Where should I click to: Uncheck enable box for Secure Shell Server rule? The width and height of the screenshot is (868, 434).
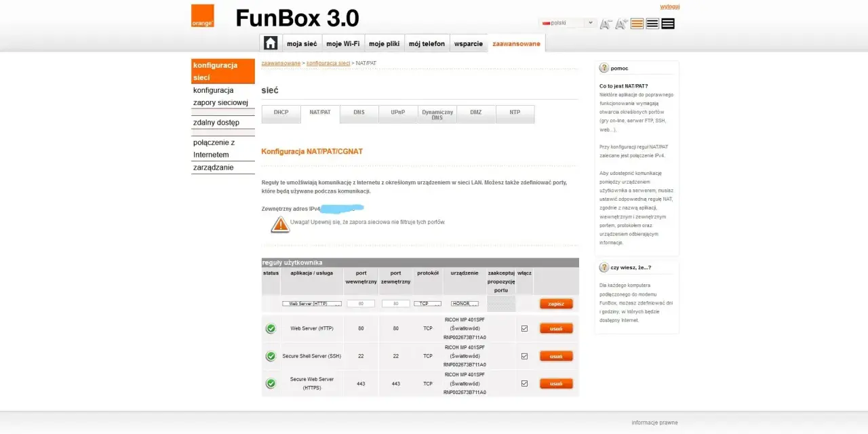pyautogui.click(x=524, y=355)
